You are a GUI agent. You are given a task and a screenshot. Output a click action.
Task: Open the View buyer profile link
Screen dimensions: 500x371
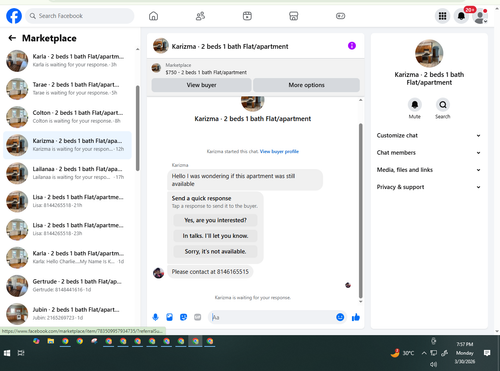point(279,151)
